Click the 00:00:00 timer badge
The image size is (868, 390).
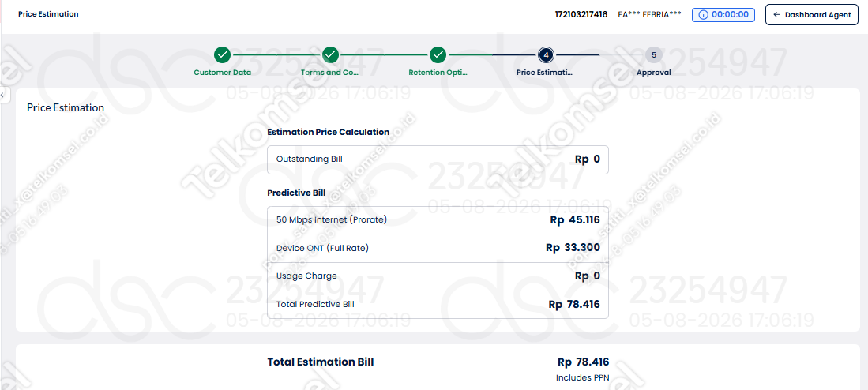pos(723,15)
